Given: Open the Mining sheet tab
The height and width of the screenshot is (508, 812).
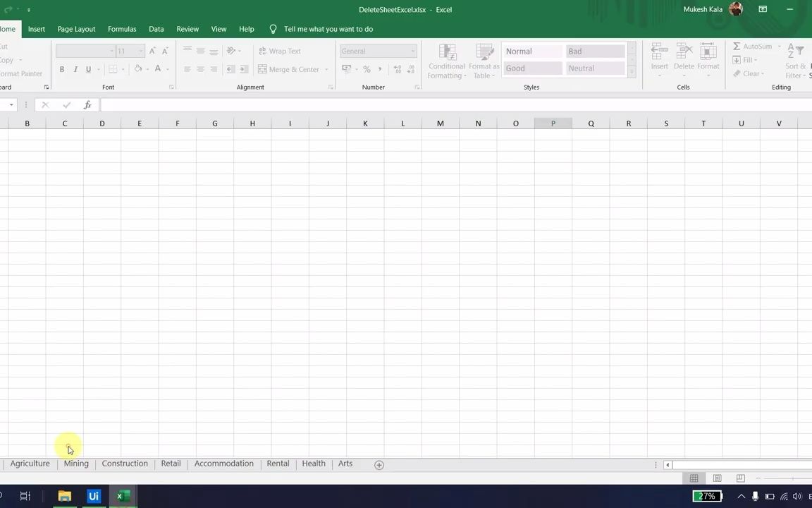Looking at the screenshot, I should point(75,464).
